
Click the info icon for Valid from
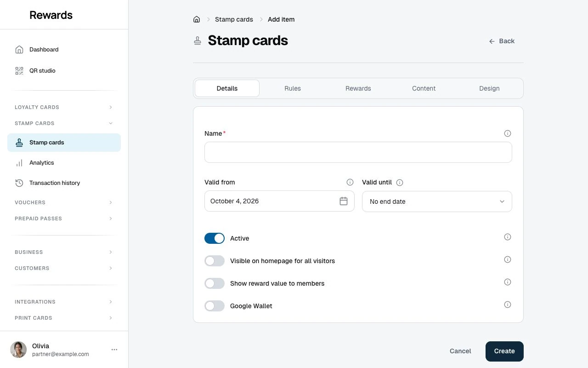(350, 182)
